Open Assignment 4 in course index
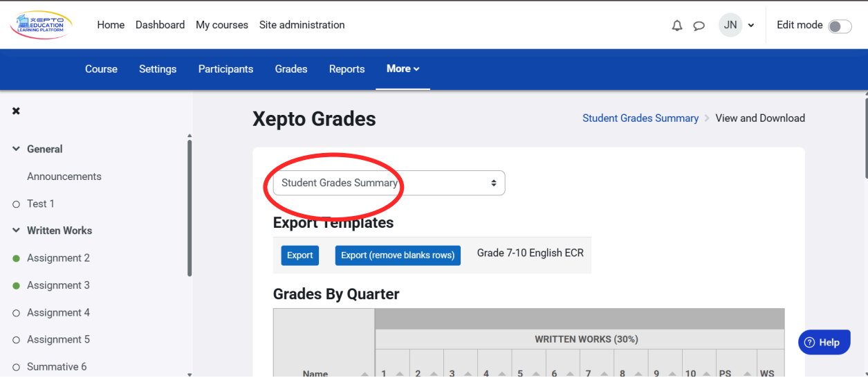This screenshot has height=378, width=868. coord(58,313)
